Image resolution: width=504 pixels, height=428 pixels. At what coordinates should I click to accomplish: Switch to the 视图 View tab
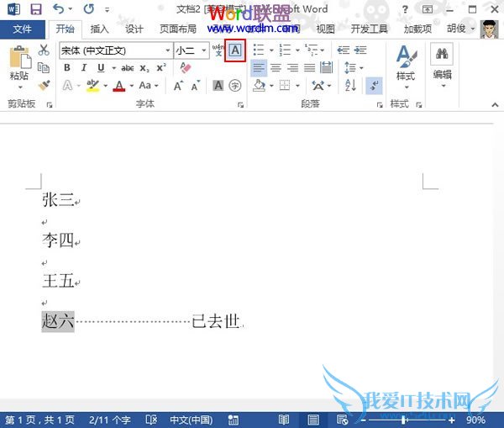coord(325,29)
